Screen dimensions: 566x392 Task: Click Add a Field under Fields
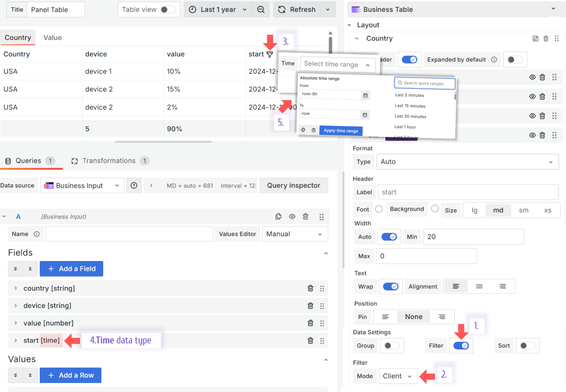tap(71, 268)
